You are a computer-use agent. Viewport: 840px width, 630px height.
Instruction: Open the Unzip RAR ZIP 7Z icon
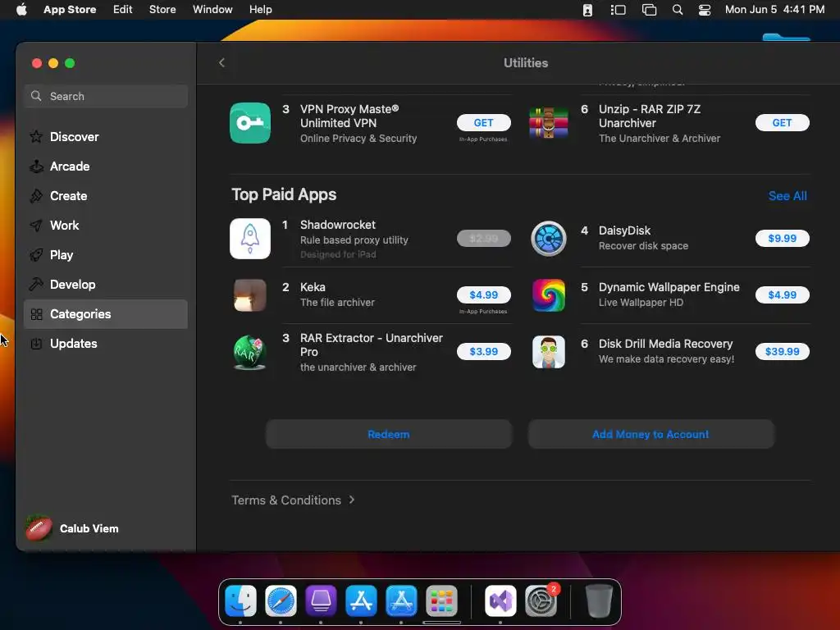click(549, 123)
